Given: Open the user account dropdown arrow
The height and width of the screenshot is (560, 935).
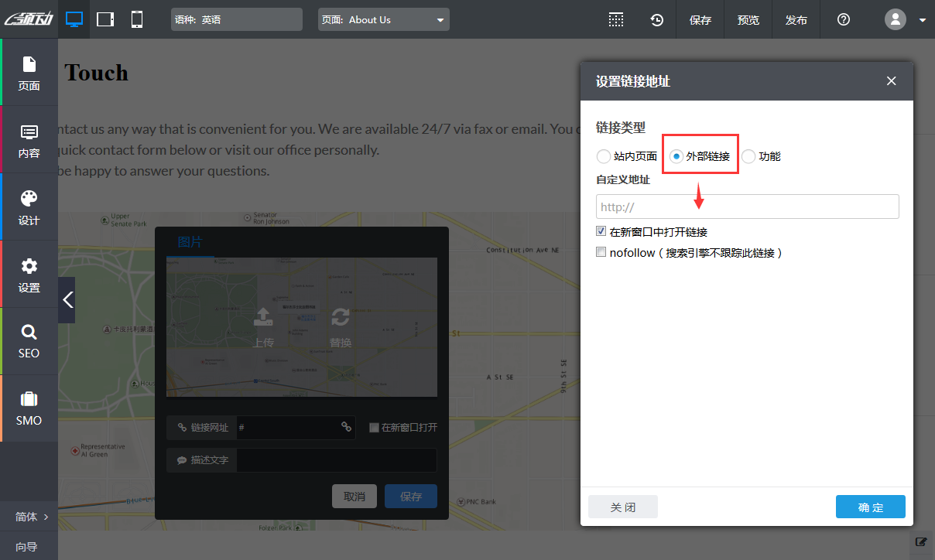Looking at the screenshot, I should [923, 20].
